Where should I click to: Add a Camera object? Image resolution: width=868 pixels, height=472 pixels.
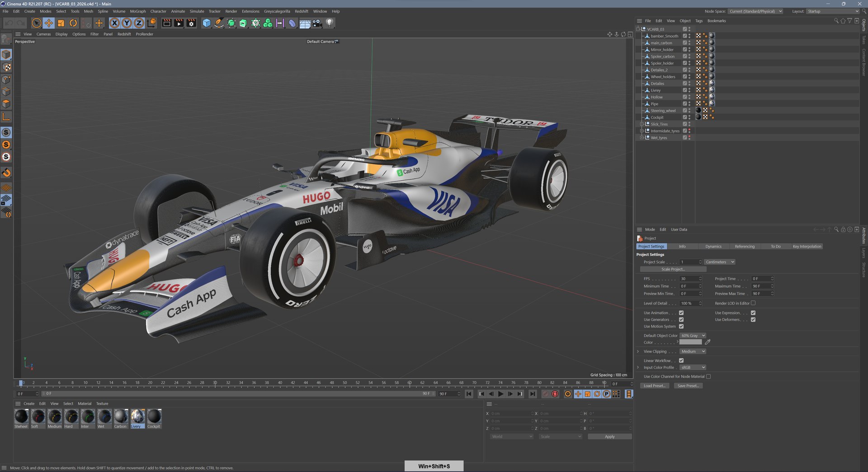[317, 23]
